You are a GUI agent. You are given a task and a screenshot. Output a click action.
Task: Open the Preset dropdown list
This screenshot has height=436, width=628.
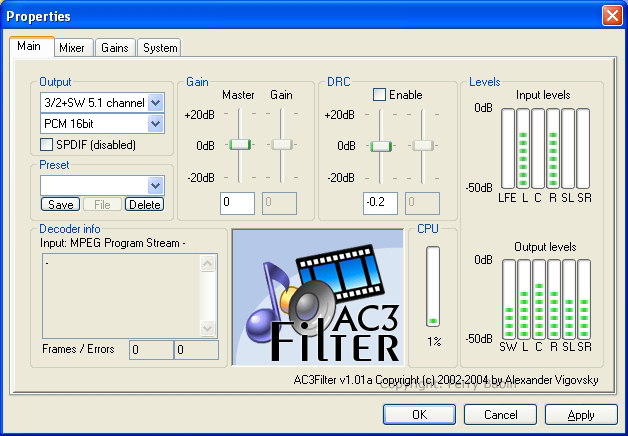click(x=155, y=185)
